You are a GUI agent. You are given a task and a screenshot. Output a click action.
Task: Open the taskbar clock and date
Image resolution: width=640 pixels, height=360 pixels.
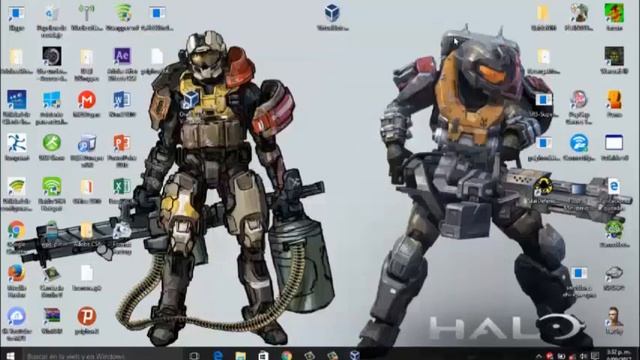pyautogui.click(x=618, y=355)
